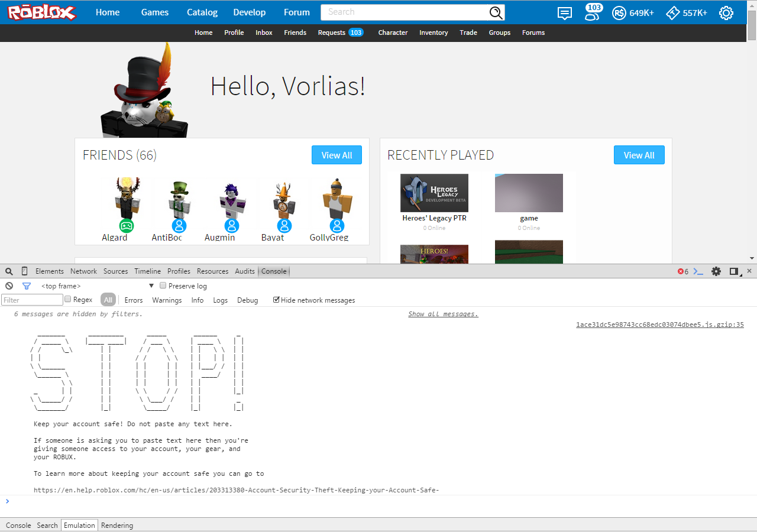The width and height of the screenshot is (757, 532).
Task: Close the DevTools panel with the X icon
Action: (x=749, y=271)
